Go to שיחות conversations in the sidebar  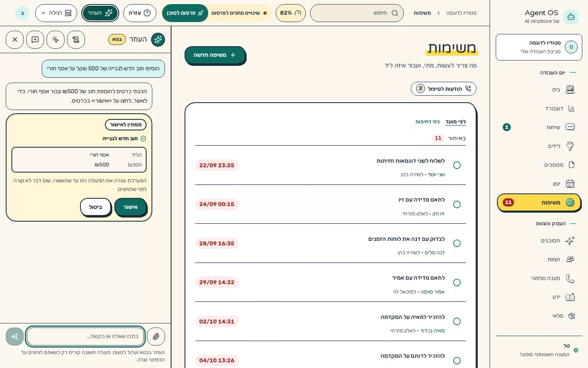coord(539,127)
